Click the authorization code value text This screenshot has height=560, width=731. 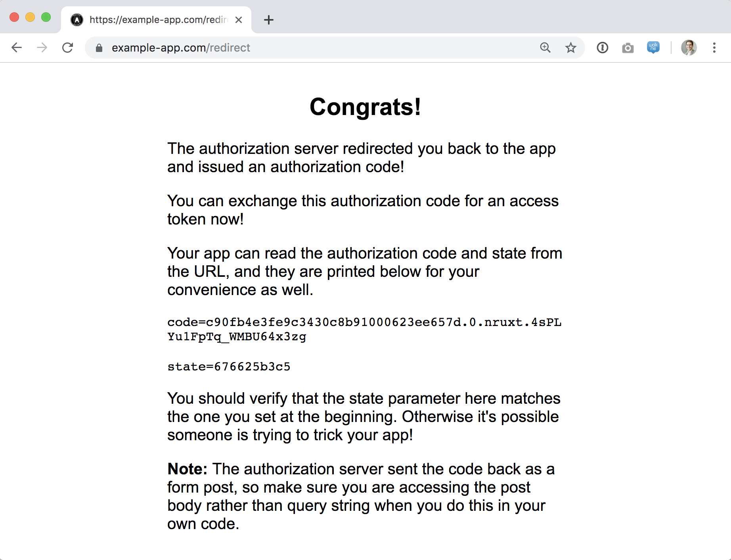coord(364,329)
